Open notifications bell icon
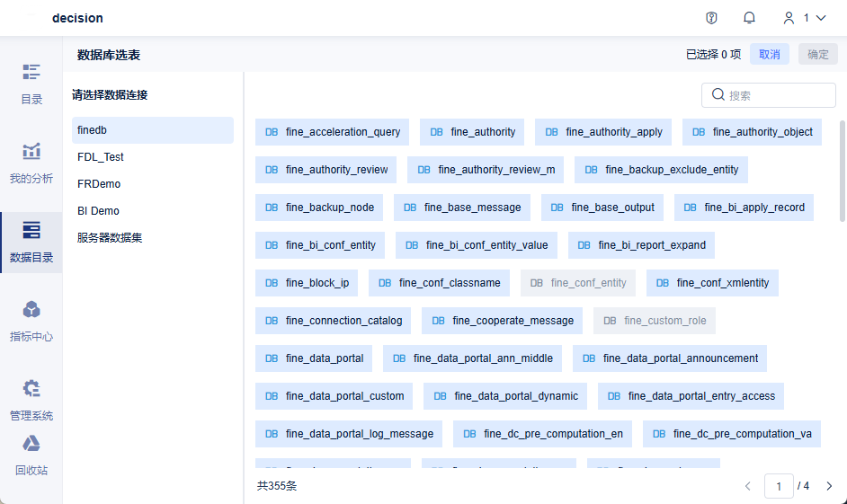Image resolution: width=847 pixels, height=504 pixels. point(749,18)
